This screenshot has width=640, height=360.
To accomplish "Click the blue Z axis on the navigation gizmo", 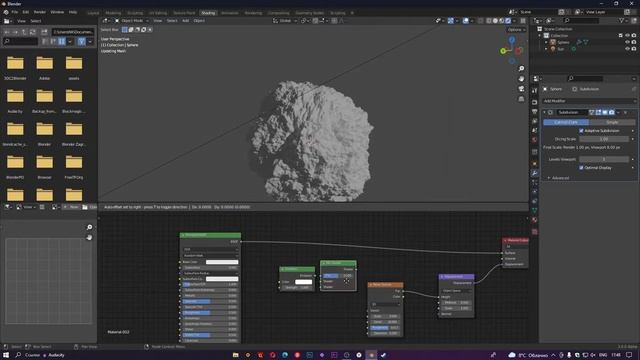I will pos(512,40).
